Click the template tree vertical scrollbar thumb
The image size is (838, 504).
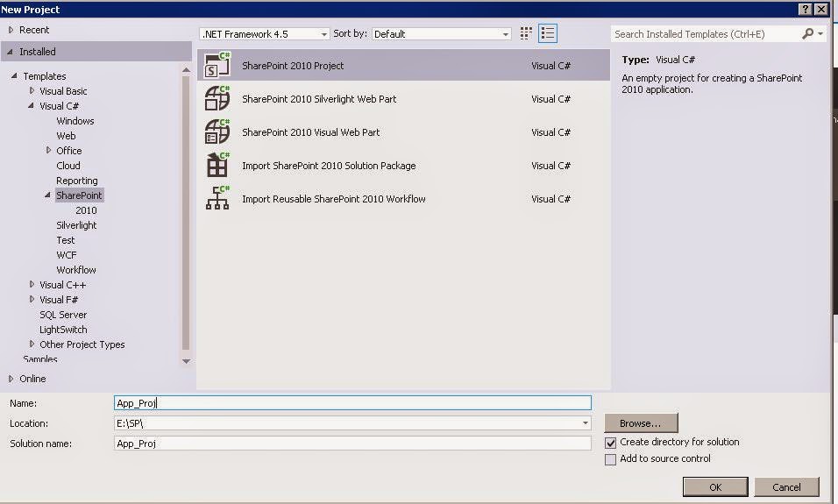pos(186,213)
